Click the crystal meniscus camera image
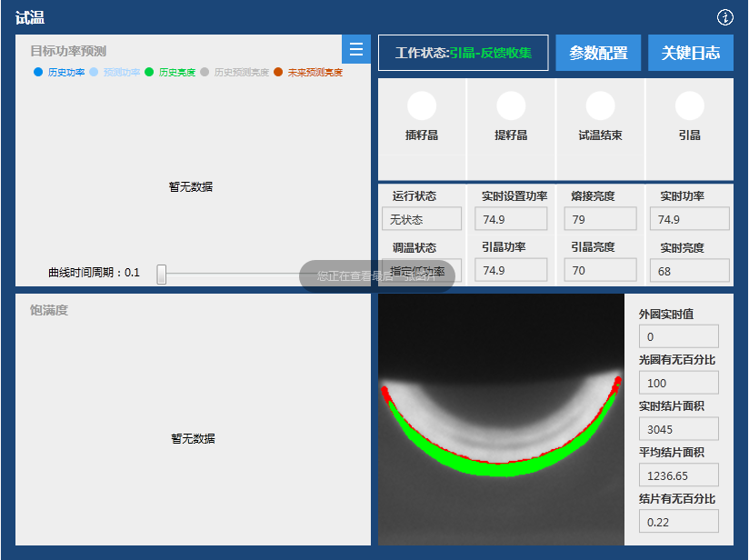The image size is (749, 560). point(501,419)
